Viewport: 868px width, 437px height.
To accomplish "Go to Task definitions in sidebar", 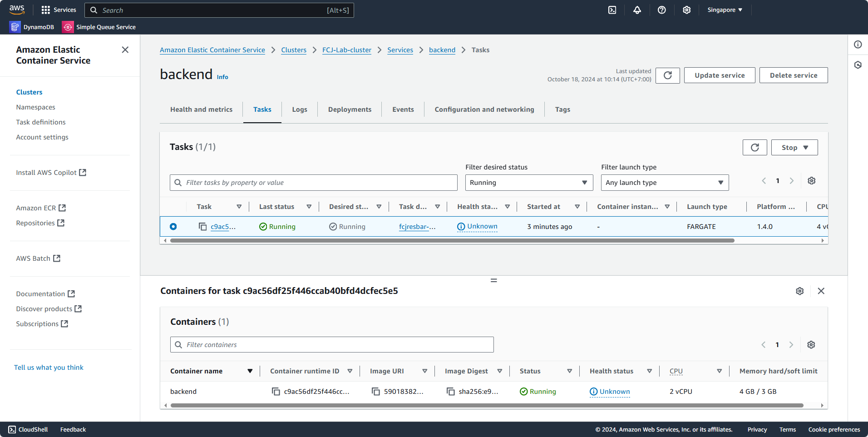I will (x=41, y=122).
